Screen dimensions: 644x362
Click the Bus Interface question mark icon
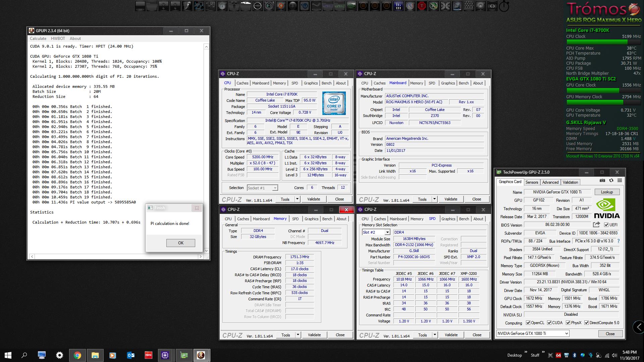(x=619, y=241)
